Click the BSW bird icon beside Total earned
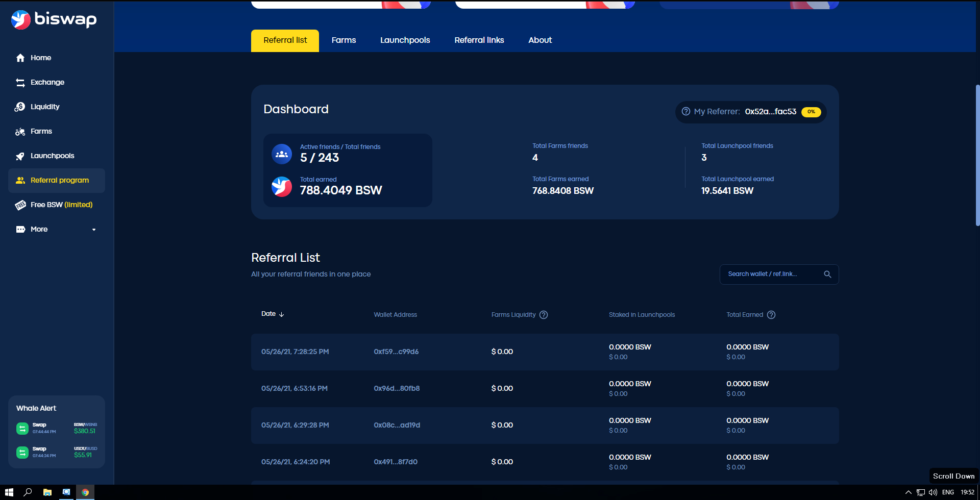 tap(282, 186)
